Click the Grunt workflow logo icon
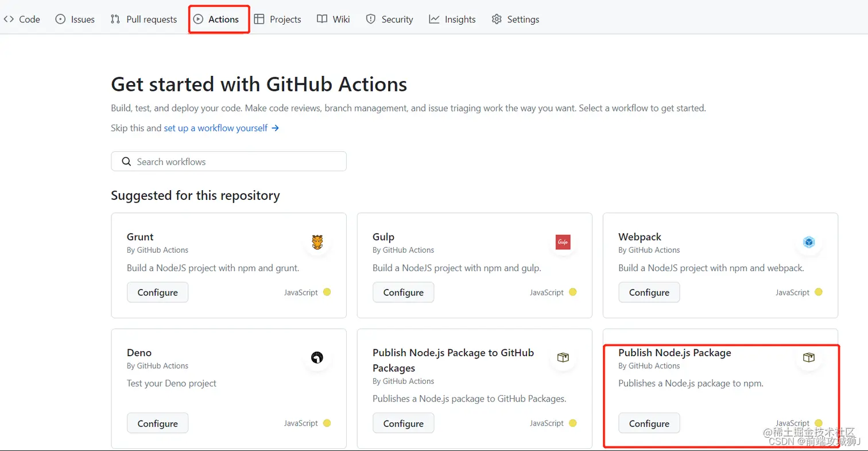Viewport: 868px width, 451px height. pos(317,242)
